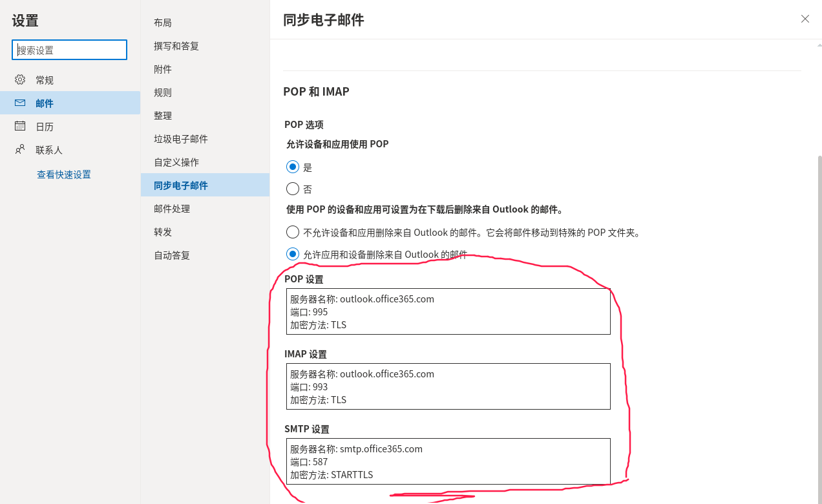
Task: Open the 常规 settings category
Action: point(70,79)
